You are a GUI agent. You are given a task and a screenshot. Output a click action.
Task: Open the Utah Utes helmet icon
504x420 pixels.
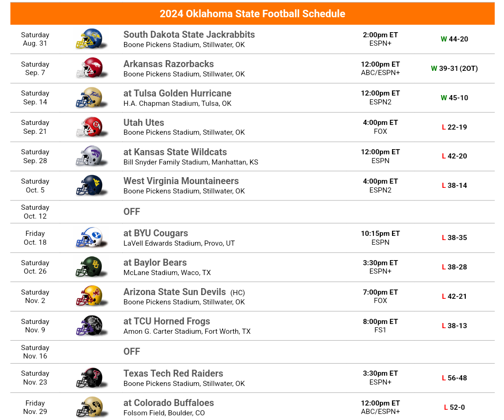point(91,127)
